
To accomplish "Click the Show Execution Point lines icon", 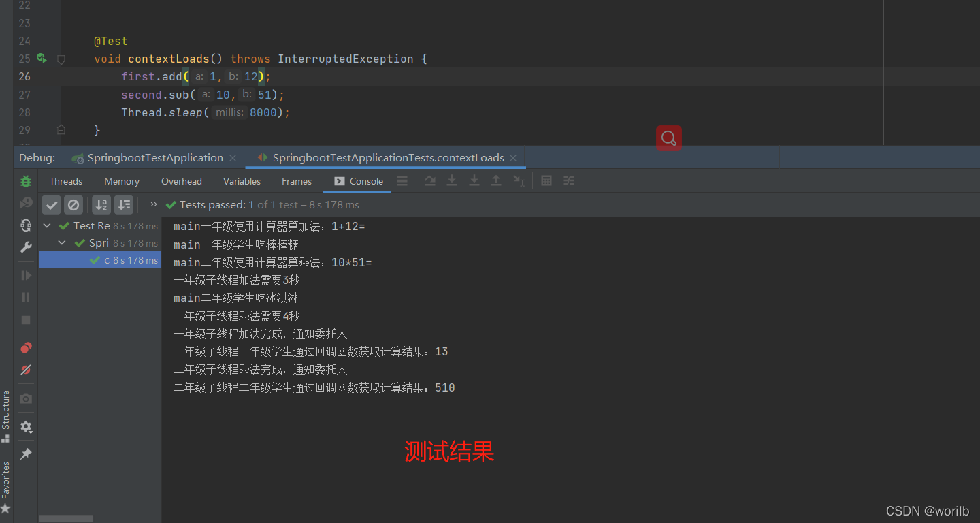I will coord(402,181).
